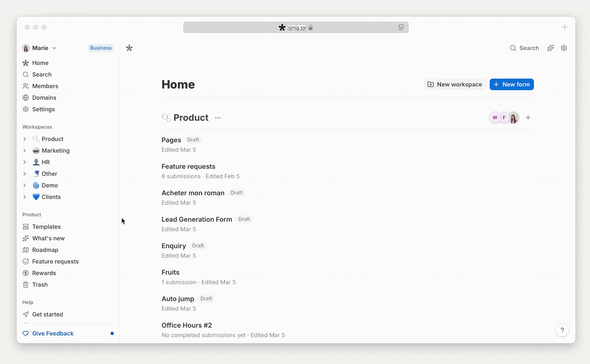Open the sparkles What's new icon in top bar
Image resolution: width=590 pixels, height=364 pixels.
pyautogui.click(x=550, y=48)
